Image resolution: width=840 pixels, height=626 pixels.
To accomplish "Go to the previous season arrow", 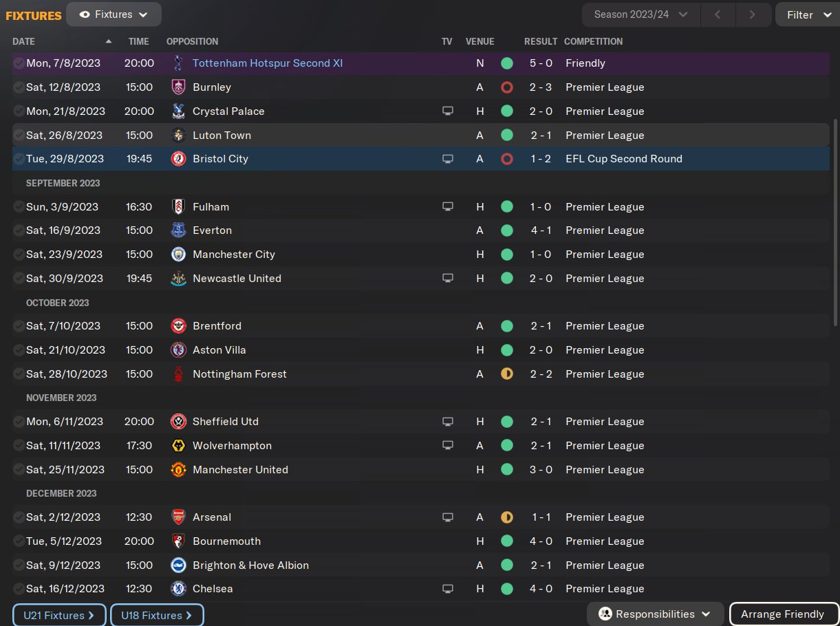I will coord(718,14).
